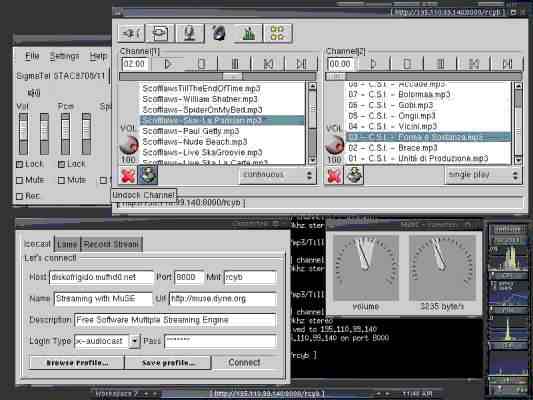Toggle the Lock checkbox under Pcm
Viewport: 533px width, 400px height.
61,164
